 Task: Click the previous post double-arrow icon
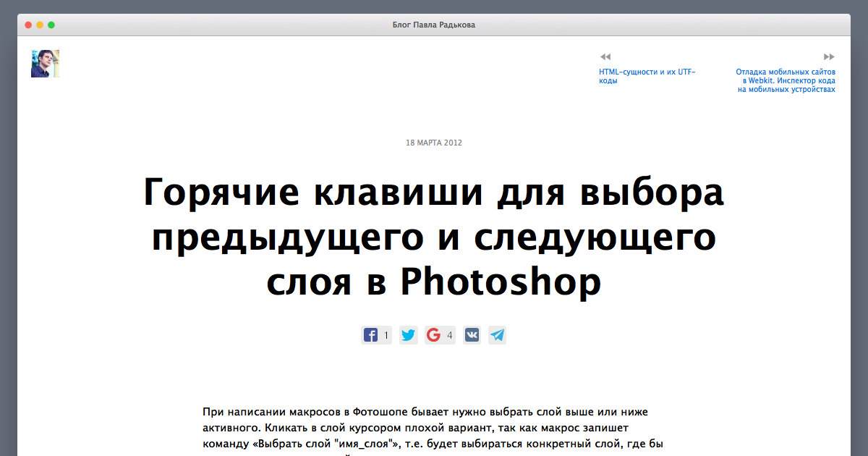coord(605,56)
